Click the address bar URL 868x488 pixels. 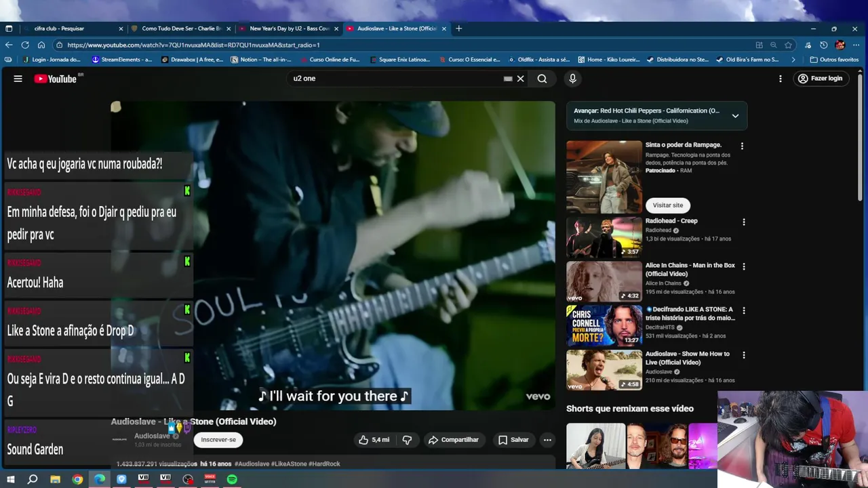(x=193, y=45)
